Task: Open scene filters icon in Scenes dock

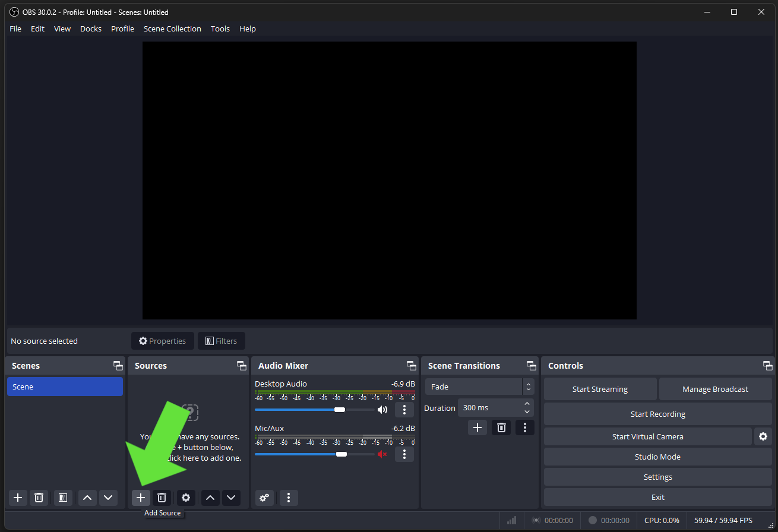Action: (x=63, y=498)
